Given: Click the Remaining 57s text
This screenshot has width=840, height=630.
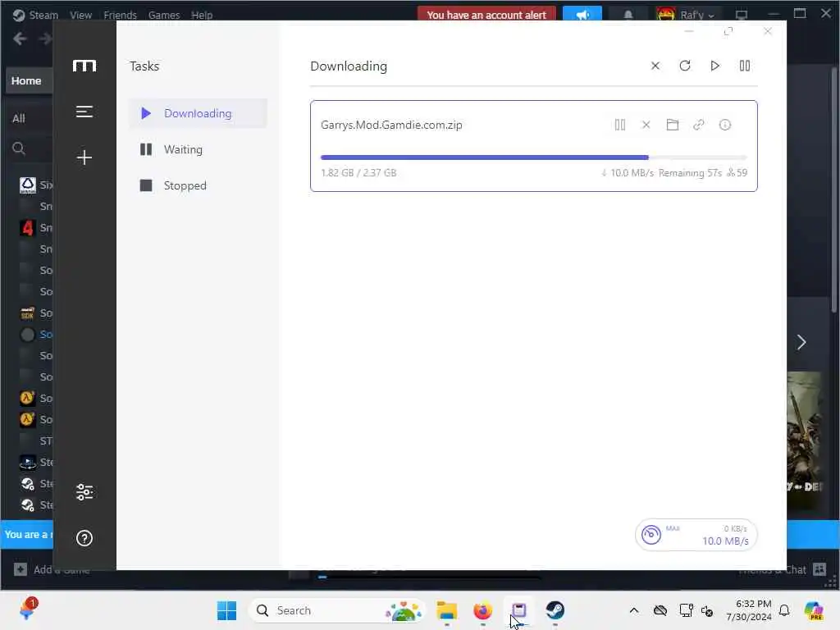Looking at the screenshot, I should tap(690, 173).
